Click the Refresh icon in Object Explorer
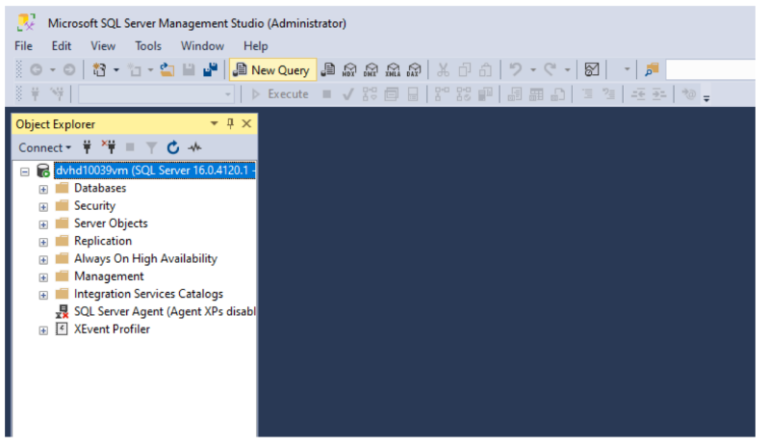Viewport: 768px width, 447px height. tap(173, 147)
